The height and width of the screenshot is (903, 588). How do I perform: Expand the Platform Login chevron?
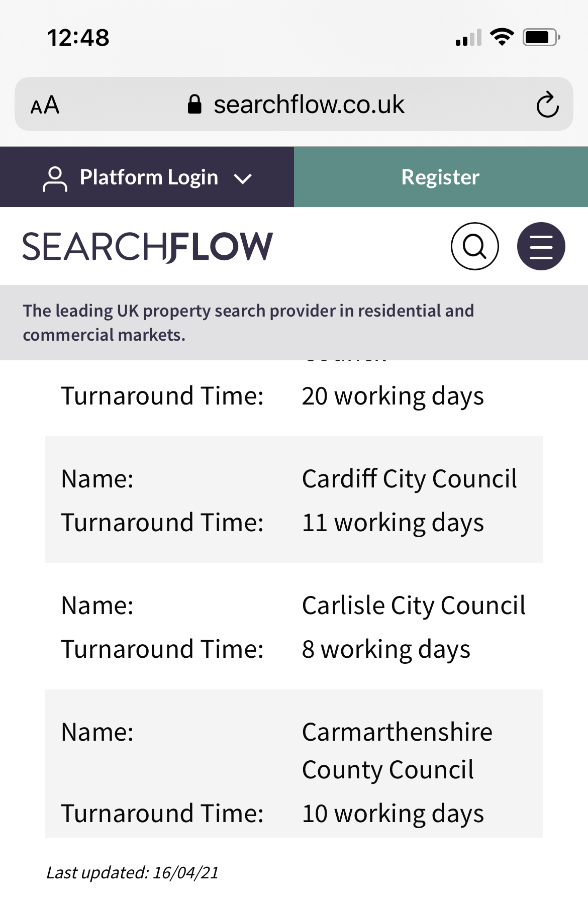(x=243, y=178)
